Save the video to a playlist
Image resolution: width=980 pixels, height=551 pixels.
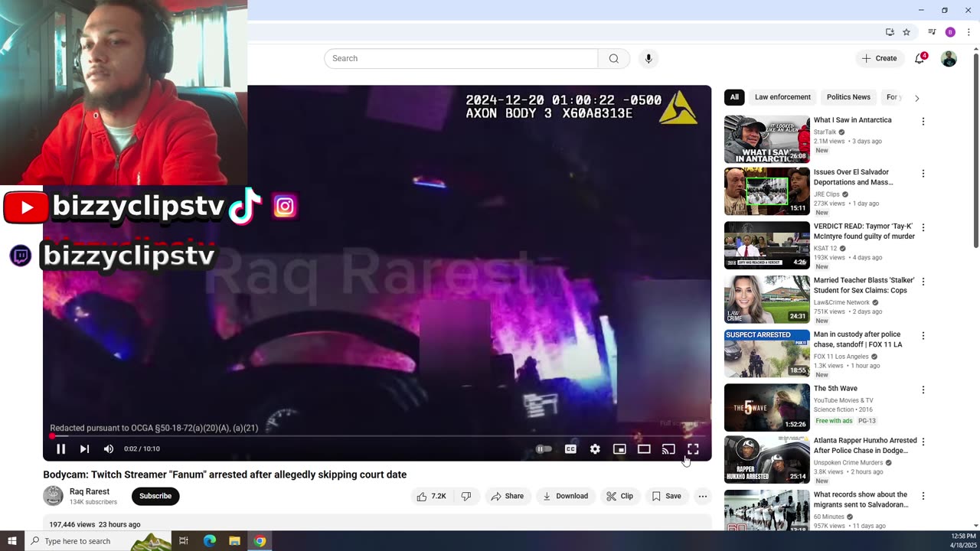[x=666, y=496]
